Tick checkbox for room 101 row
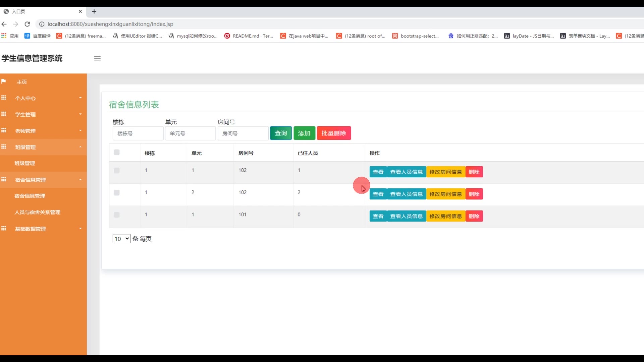Image resolution: width=644 pixels, height=362 pixels. click(x=117, y=215)
